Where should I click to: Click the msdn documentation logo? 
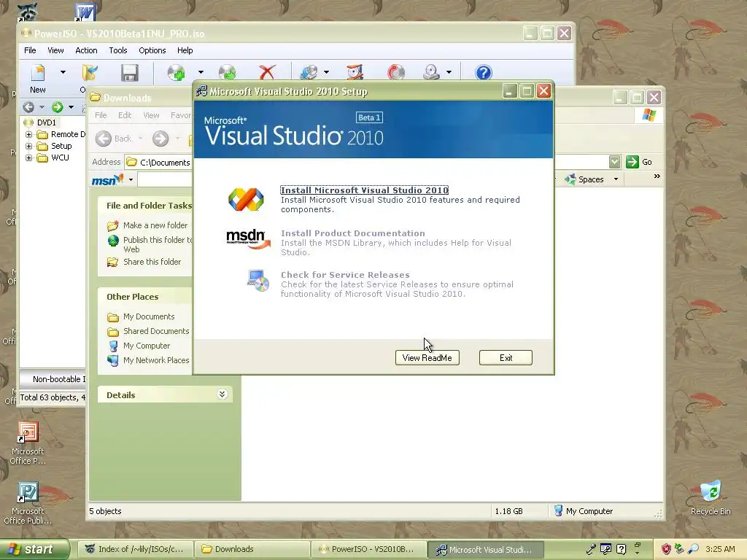click(x=248, y=238)
